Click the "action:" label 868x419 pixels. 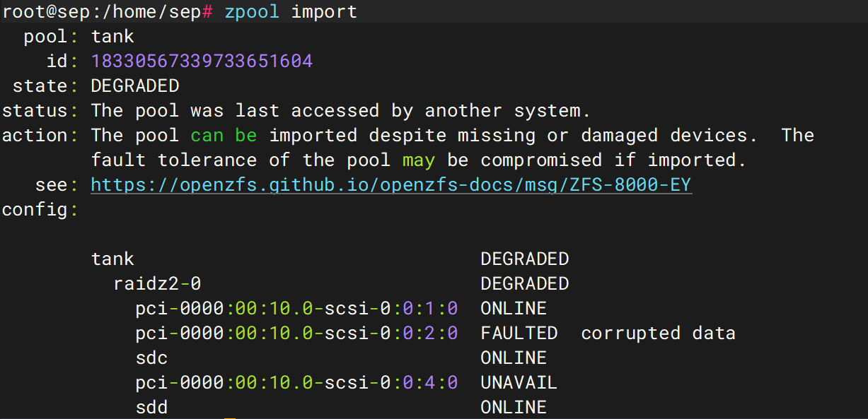coord(40,136)
